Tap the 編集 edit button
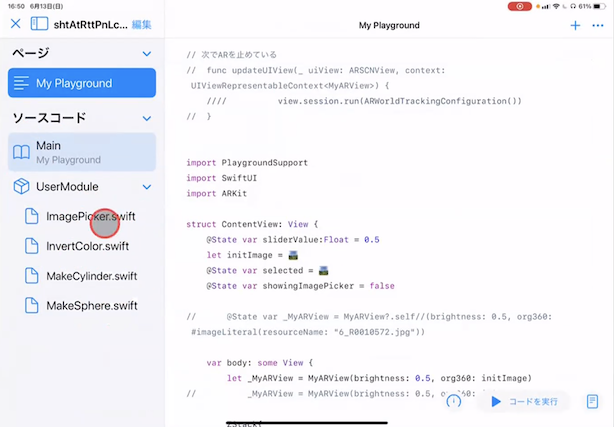Image resolution: width=614 pixels, height=427 pixels. click(142, 24)
